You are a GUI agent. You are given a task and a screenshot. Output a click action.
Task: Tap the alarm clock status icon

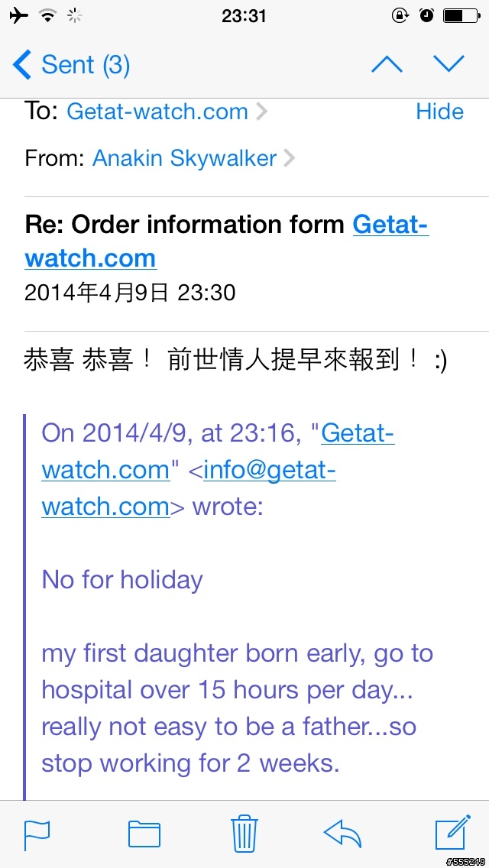(x=426, y=15)
